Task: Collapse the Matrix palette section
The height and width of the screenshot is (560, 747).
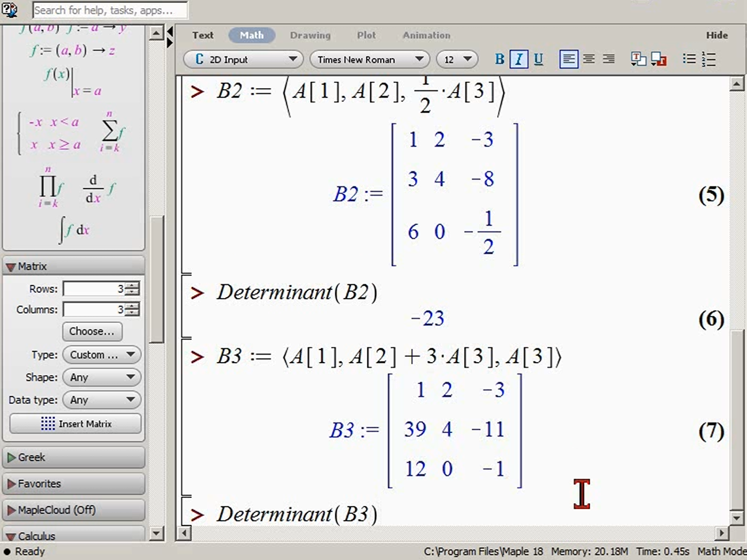Action: 74,266
